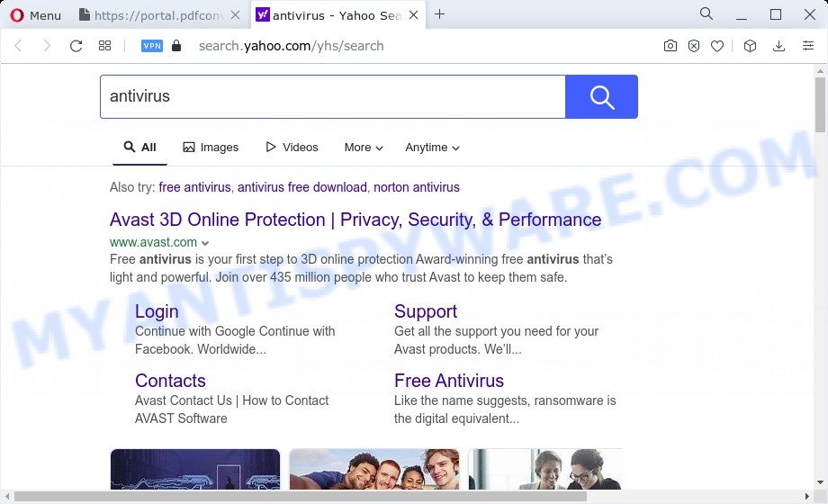Focus the address bar URL
The width and height of the screenshot is (828, 504).
click(292, 46)
